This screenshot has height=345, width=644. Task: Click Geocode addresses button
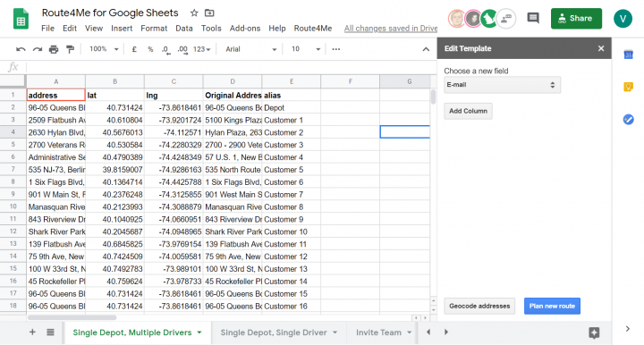[x=479, y=306]
